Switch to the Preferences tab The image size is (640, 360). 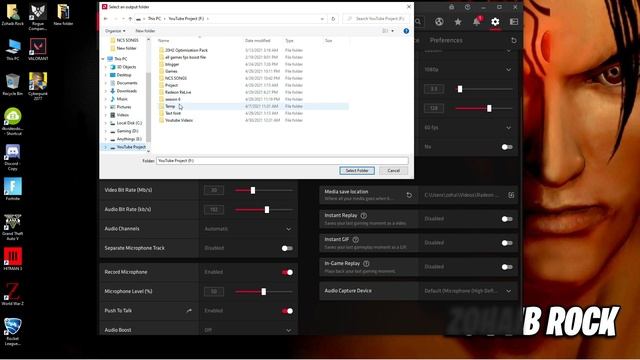tap(446, 40)
